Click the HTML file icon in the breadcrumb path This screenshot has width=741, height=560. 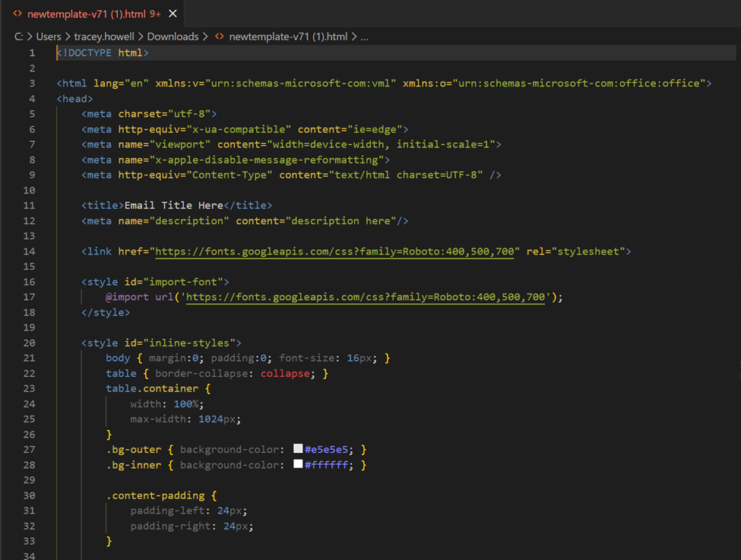pyautogui.click(x=220, y=36)
